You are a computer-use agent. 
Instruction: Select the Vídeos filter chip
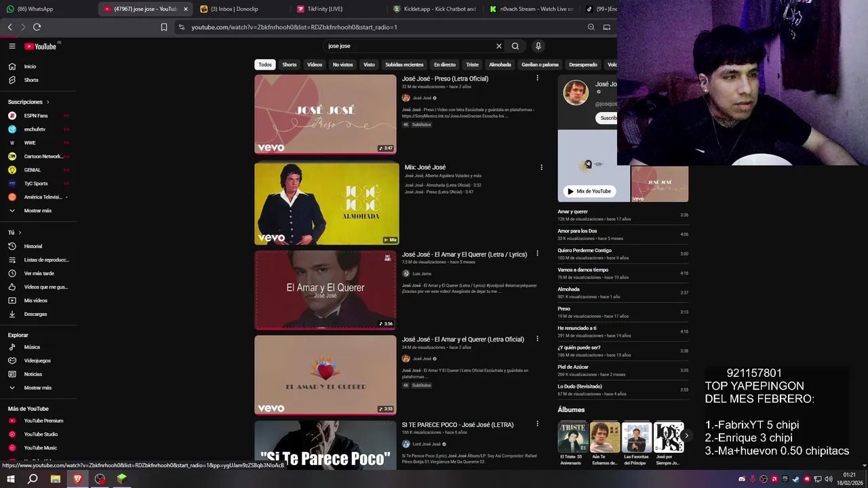[315, 64]
